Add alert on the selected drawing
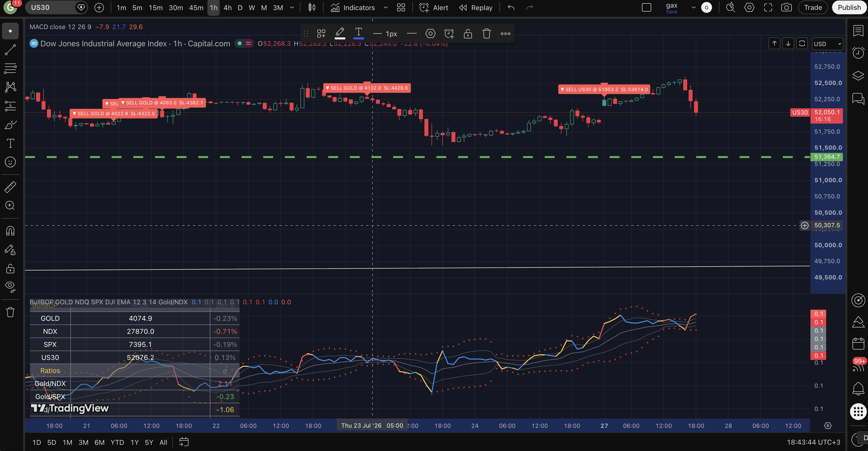Image resolution: width=868 pixels, height=451 pixels. [449, 33]
